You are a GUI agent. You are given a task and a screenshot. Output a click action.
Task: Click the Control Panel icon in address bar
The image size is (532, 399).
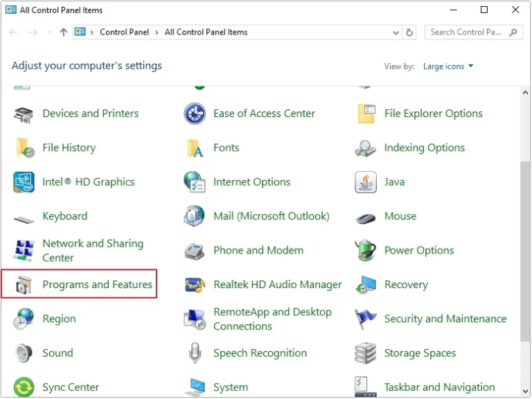(80, 32)
